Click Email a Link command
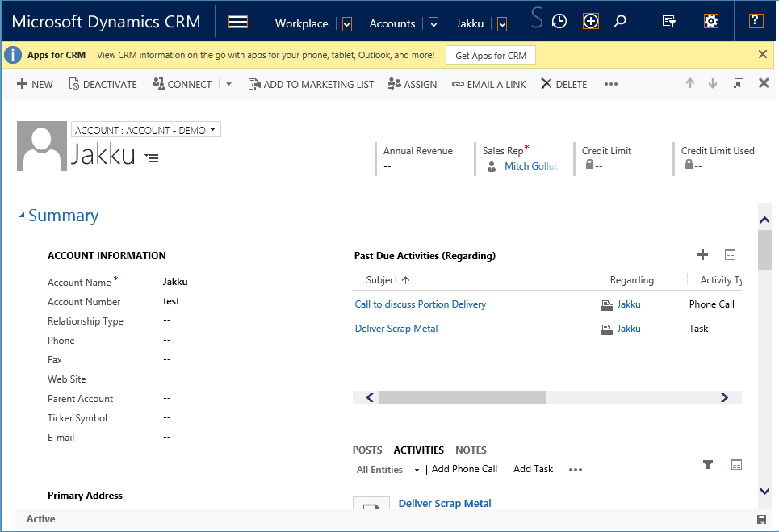 click(489, 84)
